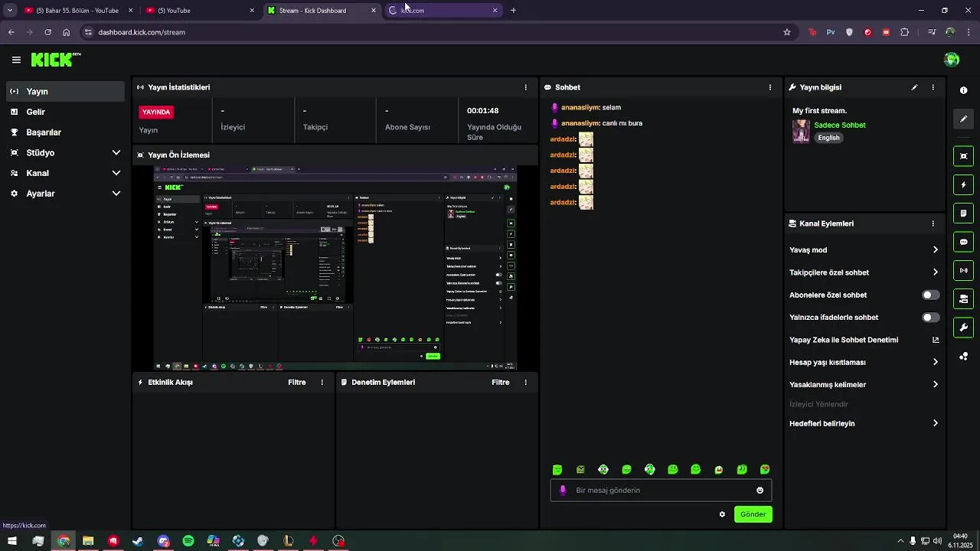
Task: Click the red YAYINDA live badge
Action: 156,112
